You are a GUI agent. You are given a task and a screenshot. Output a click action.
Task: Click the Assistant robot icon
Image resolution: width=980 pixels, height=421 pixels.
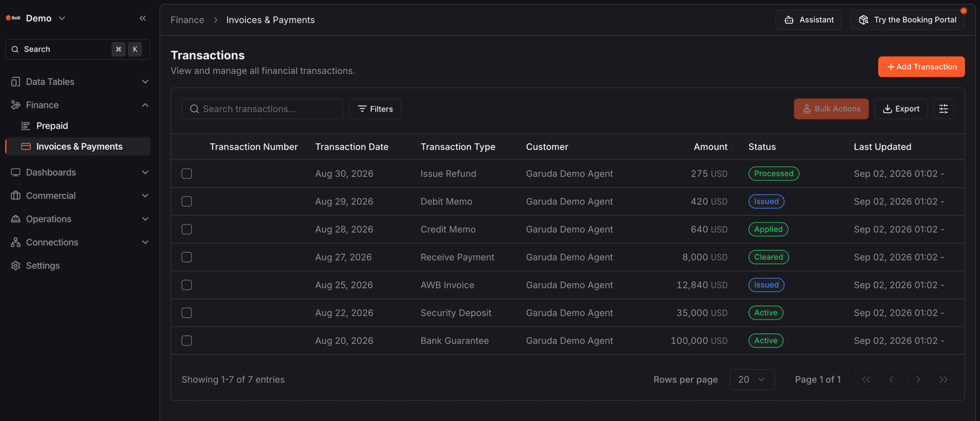point(789,20)
